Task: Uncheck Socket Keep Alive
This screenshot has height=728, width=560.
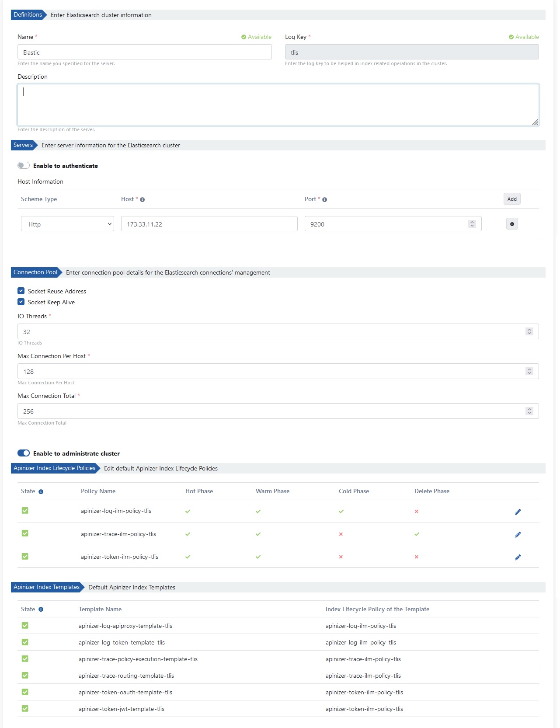Action: point(21,302)
